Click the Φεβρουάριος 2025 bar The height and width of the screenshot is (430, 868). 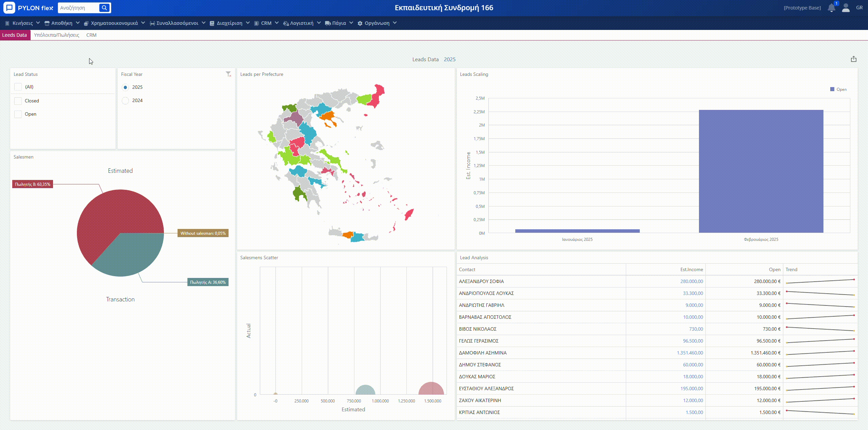761,171
